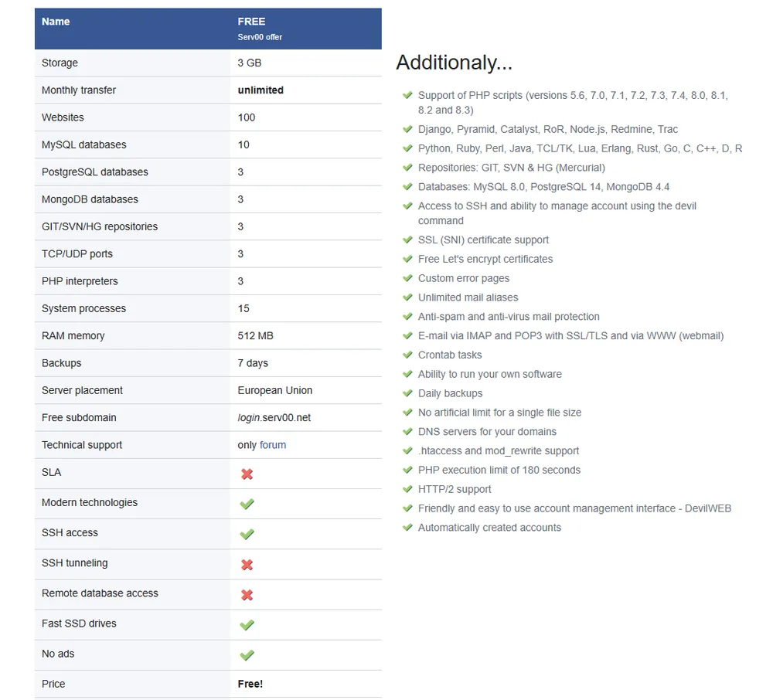Screen dimensions: 773x700
Task: Open the forum link in Technical support
Action: pyautogui.click(x=273, y=445)
